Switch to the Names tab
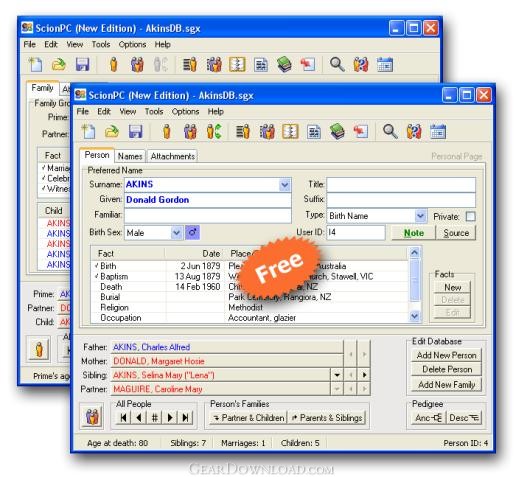Screen dimensions: 522x477 [x=130, y=156]
